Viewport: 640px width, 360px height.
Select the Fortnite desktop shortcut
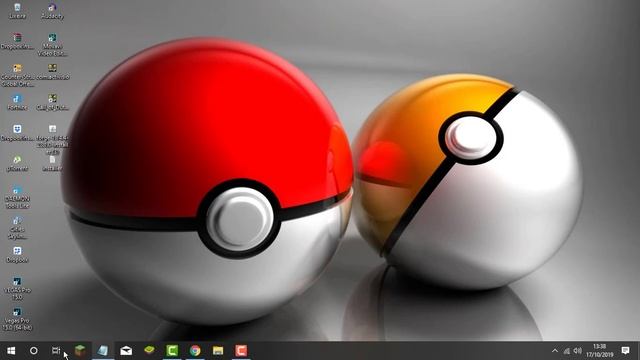17,102
